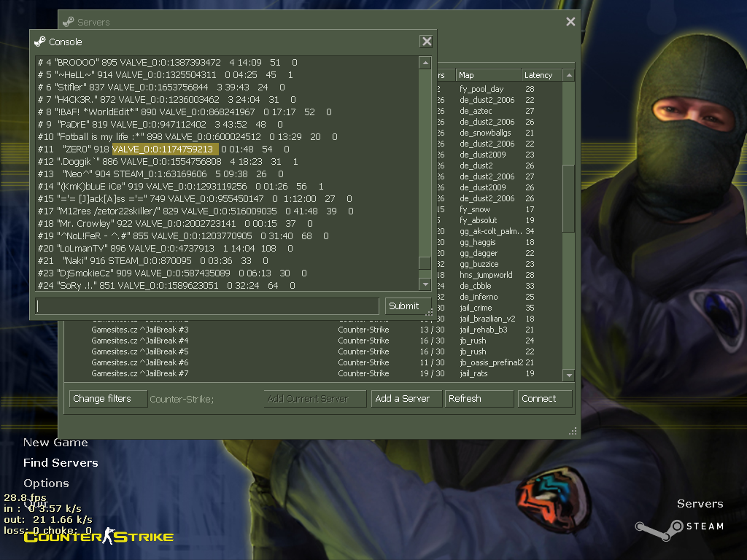Select server Gamesites.cz ^JailBreak #3
The width and height of the screenshot is (747, 560).
tap(314, 330)
